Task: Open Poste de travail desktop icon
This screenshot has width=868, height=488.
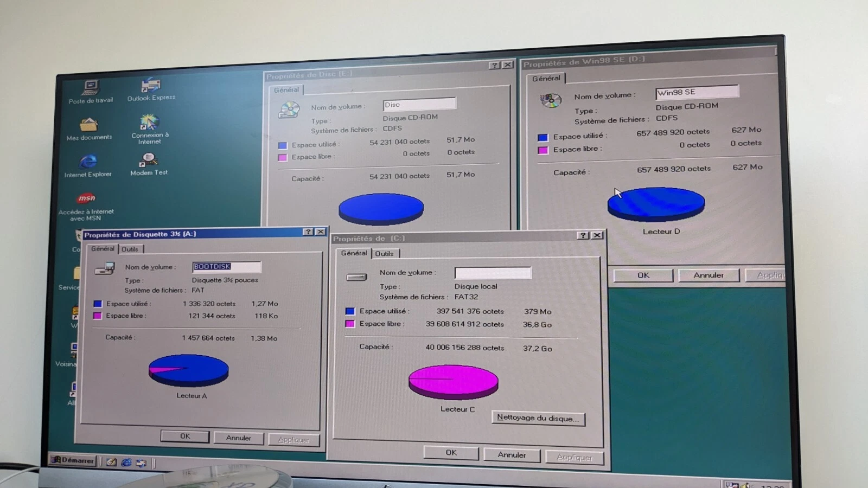Action: click(91, 92)
